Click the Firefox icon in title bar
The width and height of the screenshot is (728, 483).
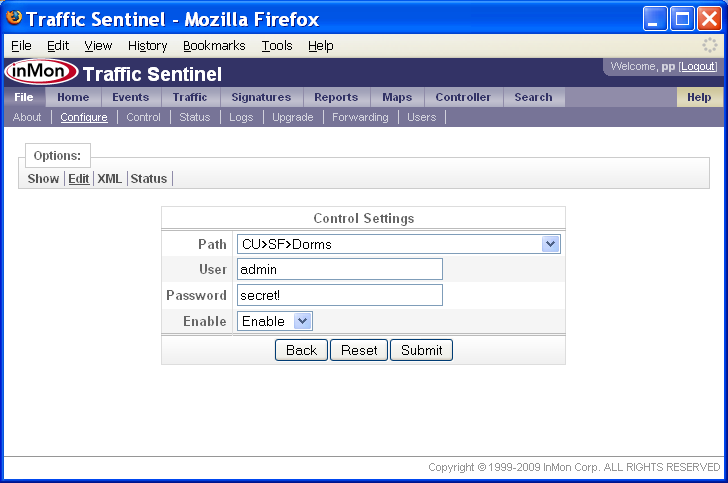14,18
